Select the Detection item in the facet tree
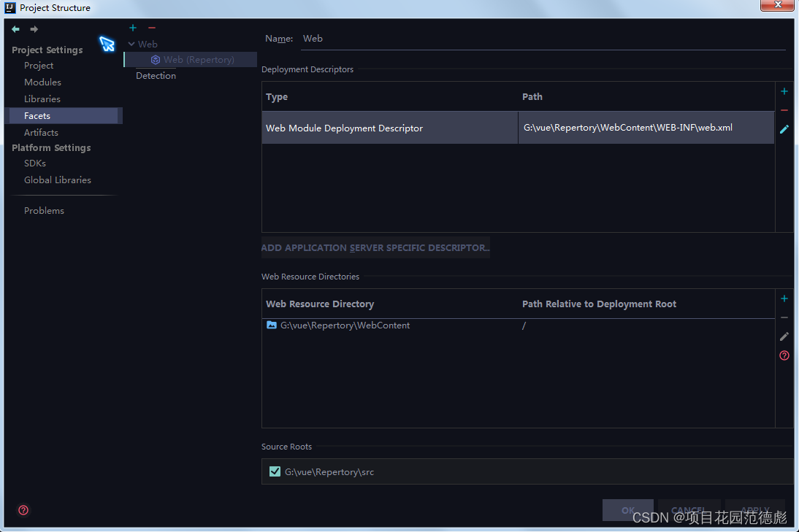The width and height of the screenshot is (799, 532). [x=156, y=75]
